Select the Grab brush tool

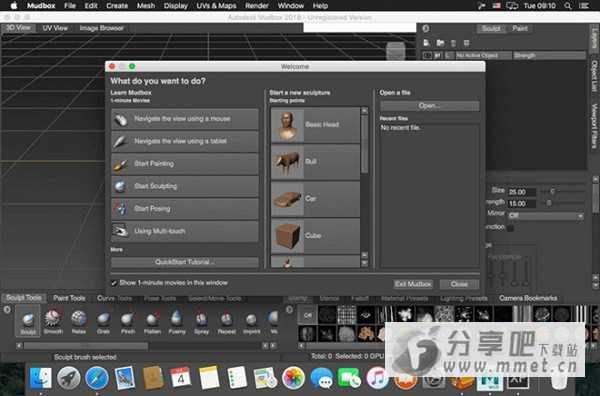click(103, 321)
